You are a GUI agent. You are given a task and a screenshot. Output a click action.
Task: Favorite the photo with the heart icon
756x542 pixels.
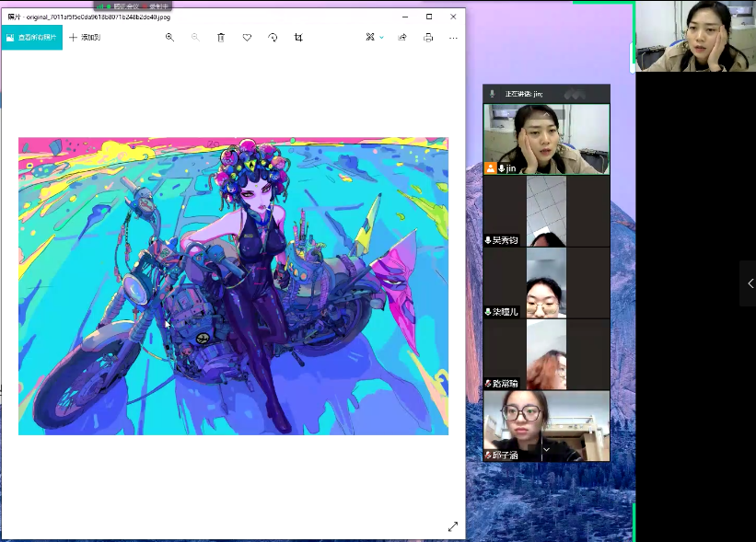(247, 37)
